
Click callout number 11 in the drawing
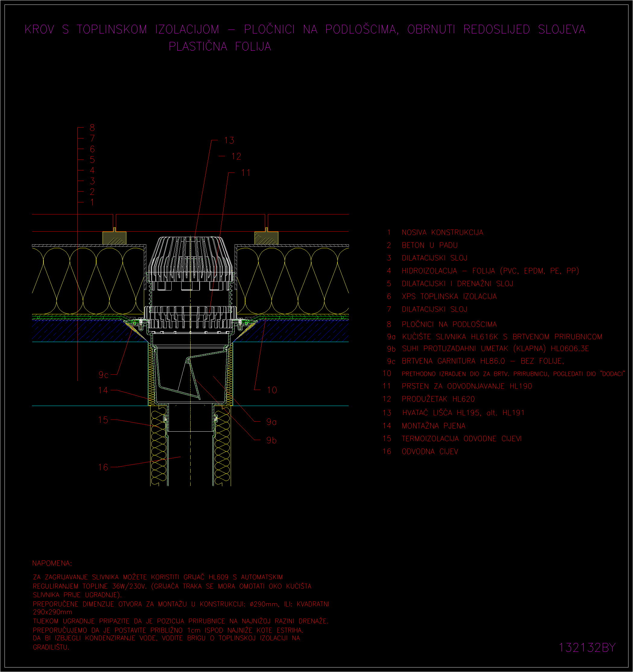246,173
